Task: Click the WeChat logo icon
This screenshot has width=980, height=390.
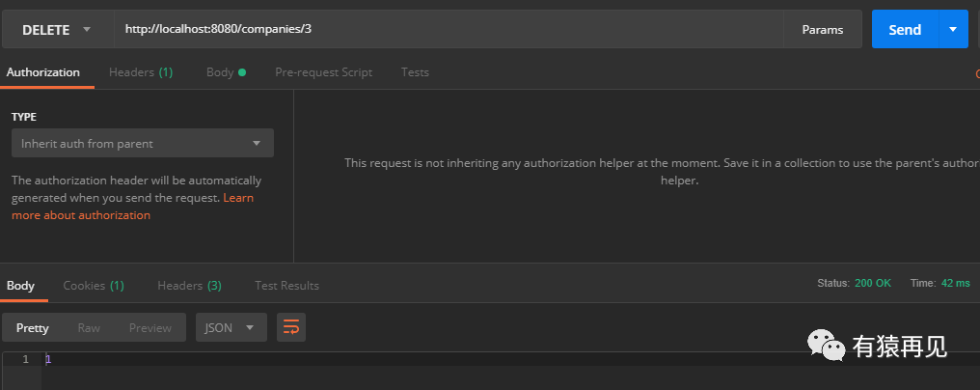Action: pyautogui.click(x=826, y=345)
